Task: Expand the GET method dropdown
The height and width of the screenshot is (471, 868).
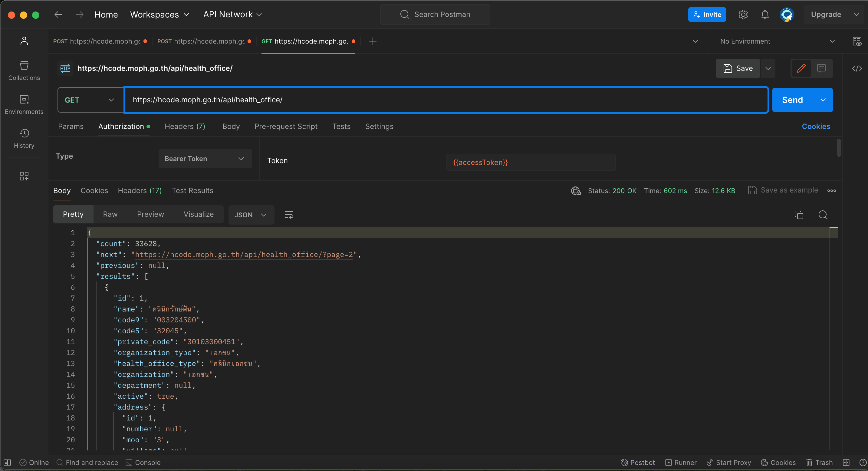Action: tap(90, 100)
